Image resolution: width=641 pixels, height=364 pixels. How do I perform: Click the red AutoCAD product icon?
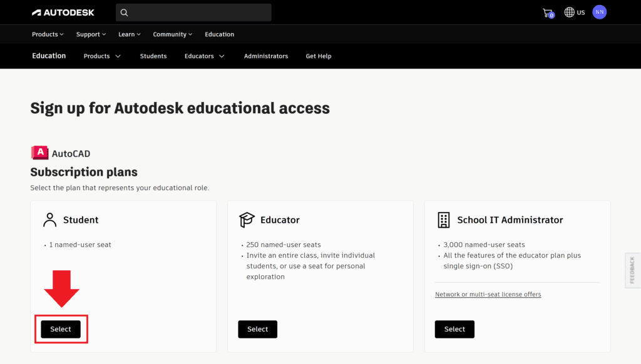click(39, 153)
